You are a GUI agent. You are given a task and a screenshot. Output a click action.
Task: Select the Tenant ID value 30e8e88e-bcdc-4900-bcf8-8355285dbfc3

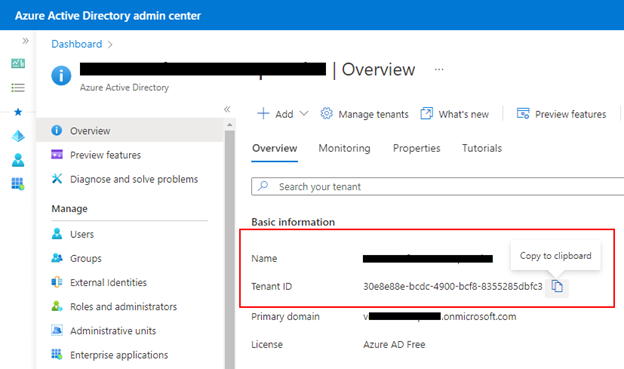click(x=452, y=286)
